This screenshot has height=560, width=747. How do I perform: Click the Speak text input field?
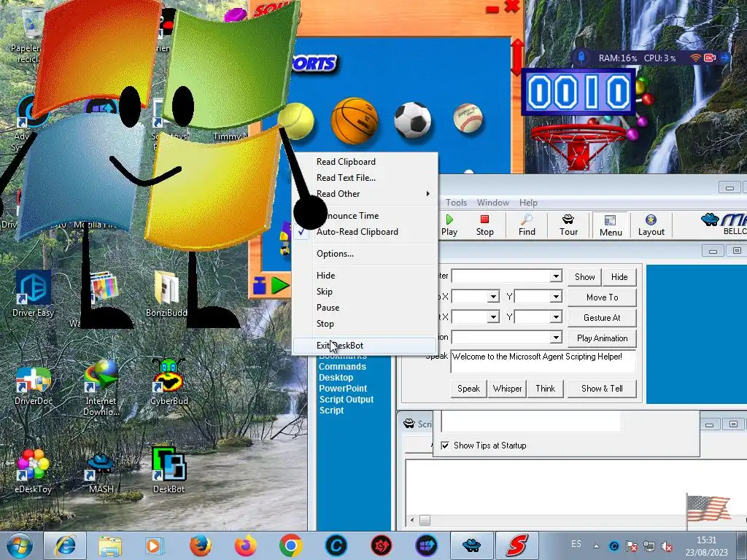click(543, 362)
